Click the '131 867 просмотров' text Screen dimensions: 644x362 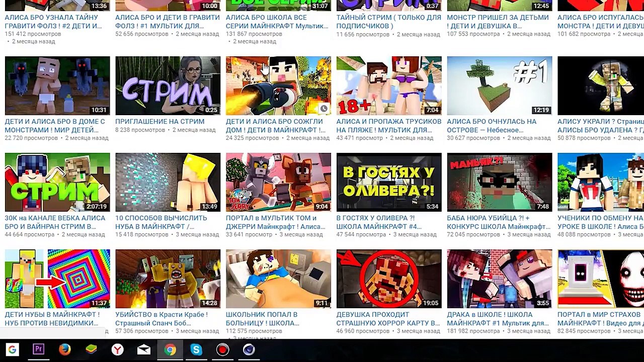coord(254,34)
